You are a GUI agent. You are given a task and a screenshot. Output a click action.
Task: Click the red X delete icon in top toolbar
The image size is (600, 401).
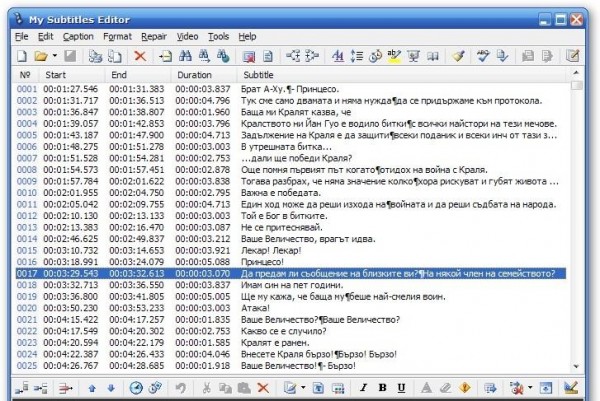(140, 56)
